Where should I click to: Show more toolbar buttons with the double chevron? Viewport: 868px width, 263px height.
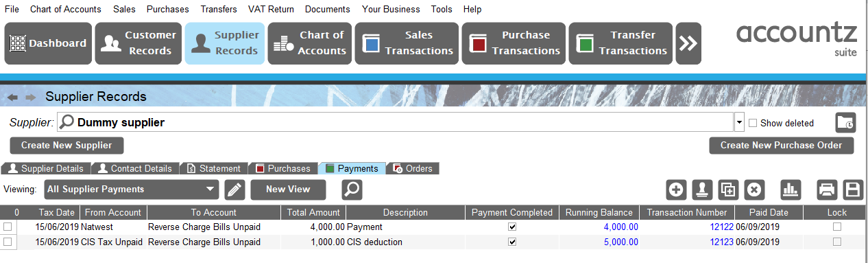coord(688,43)
